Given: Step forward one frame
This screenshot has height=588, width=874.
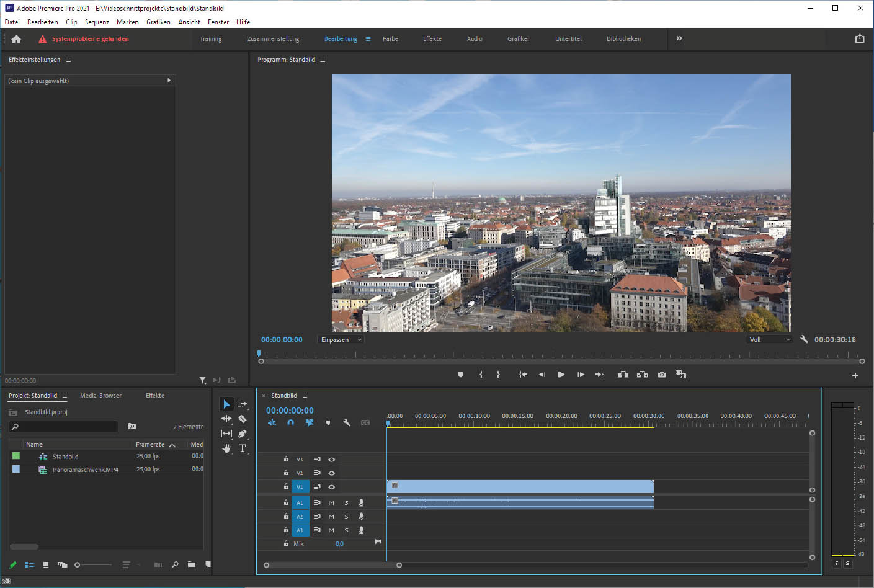Looking at the screenshot, I should click(x=581, y=375).
